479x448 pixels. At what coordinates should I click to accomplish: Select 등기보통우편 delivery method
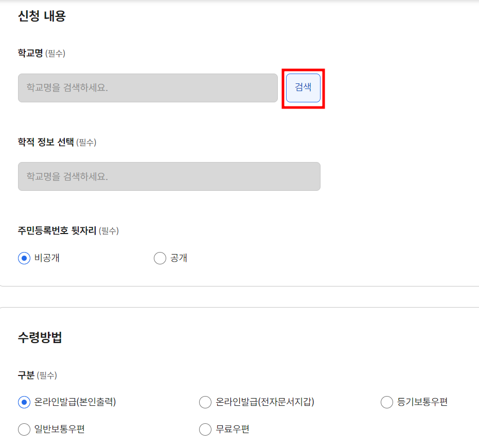point(386,402)
